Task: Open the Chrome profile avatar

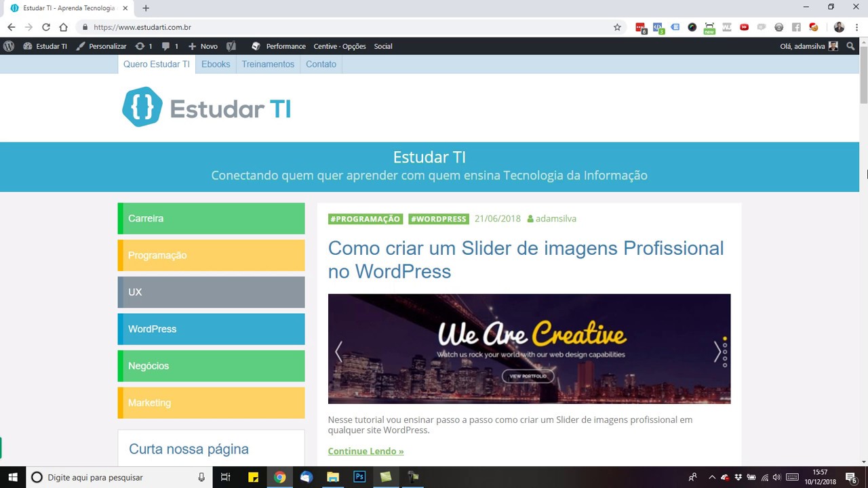Action: coord(839,27)
